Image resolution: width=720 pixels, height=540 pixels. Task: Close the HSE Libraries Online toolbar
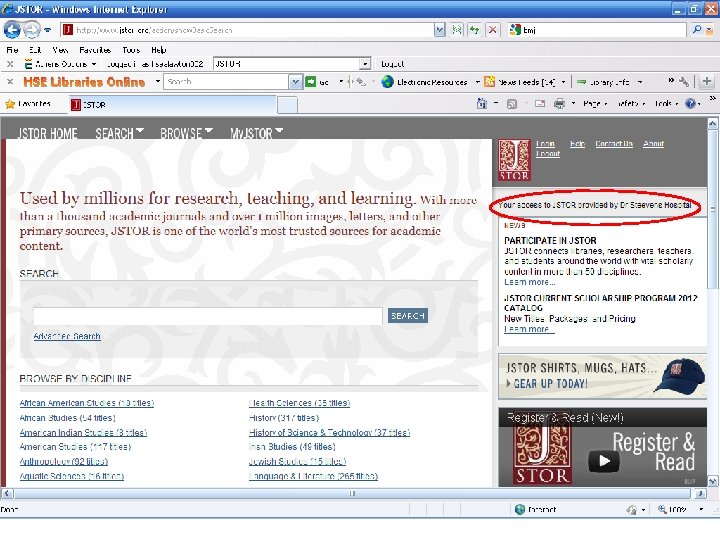pyautogui.click(x=10, y=82)
